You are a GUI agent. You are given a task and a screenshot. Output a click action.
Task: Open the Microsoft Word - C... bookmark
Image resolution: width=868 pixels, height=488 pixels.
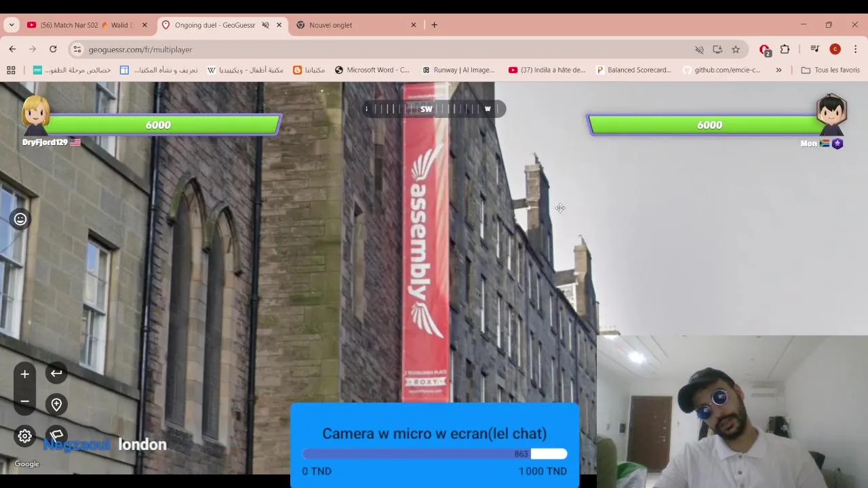tap(372, 70)
